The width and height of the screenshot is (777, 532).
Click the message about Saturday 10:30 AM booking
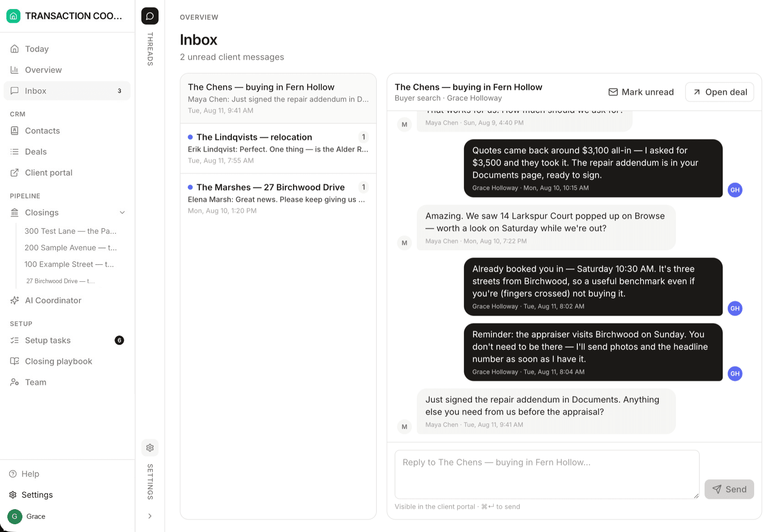pyautogui.click(x=593, y=287)
